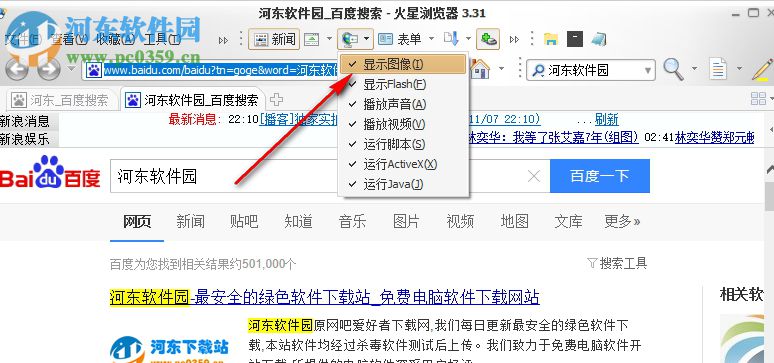Switch to the 河东软件园_百度搜索 tab
Screen dimensions: 774x363
pyautogui.click(x=193, y=100)
